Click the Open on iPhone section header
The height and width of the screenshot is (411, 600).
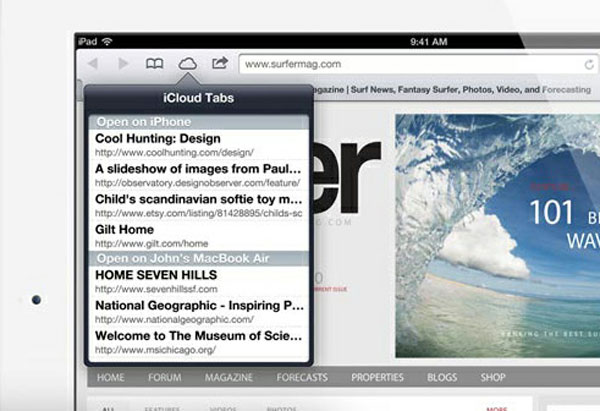point(199,122)
